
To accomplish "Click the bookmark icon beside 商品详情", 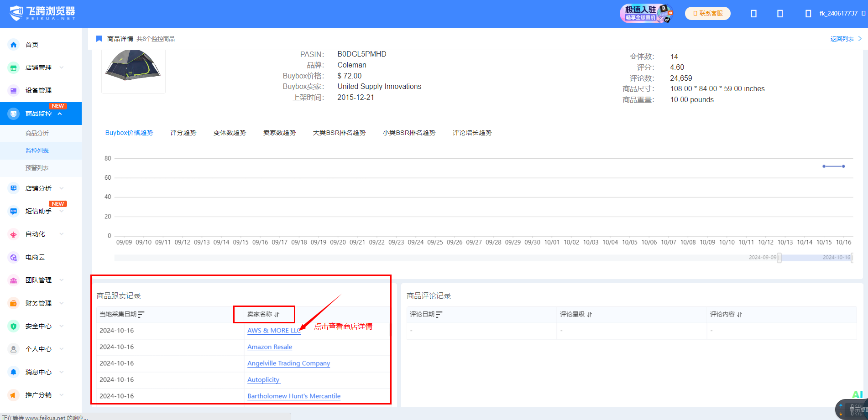I will click(99, 39).
